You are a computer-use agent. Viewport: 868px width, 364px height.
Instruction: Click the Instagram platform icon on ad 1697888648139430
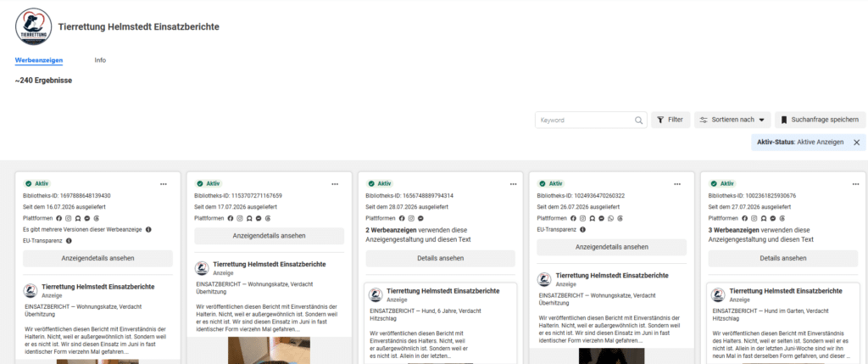[69, 218]
